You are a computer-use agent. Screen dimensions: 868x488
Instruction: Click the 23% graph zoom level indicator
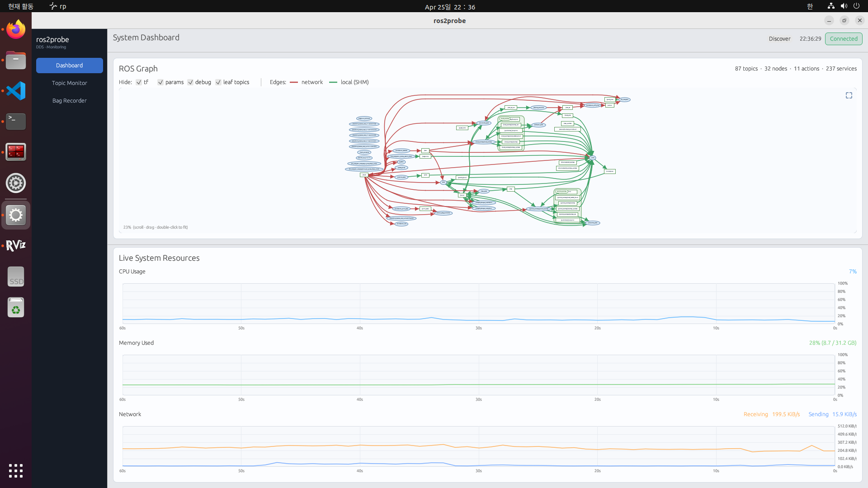(127, 227)
